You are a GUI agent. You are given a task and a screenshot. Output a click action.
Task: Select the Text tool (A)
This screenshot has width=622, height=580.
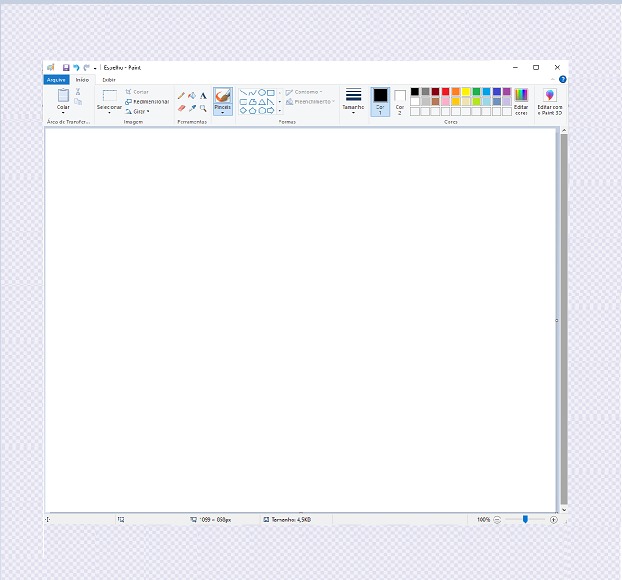pyautogui.click(x=203, y=96)
